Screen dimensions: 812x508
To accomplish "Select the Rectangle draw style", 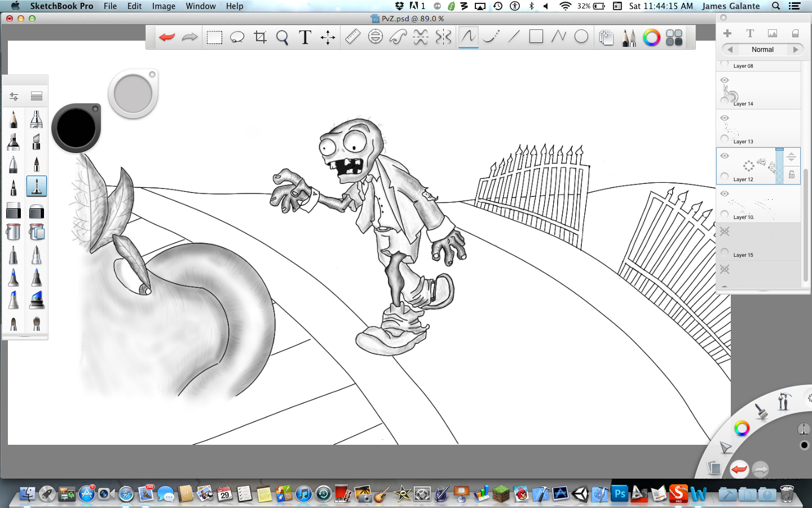I will pyautogui.click(x=536, y=37).
